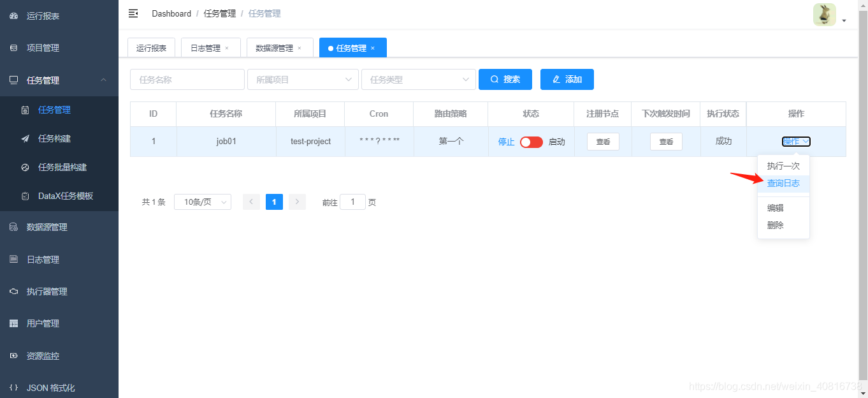
Task: Click the 添加 button
Action: tap(567, 79)
